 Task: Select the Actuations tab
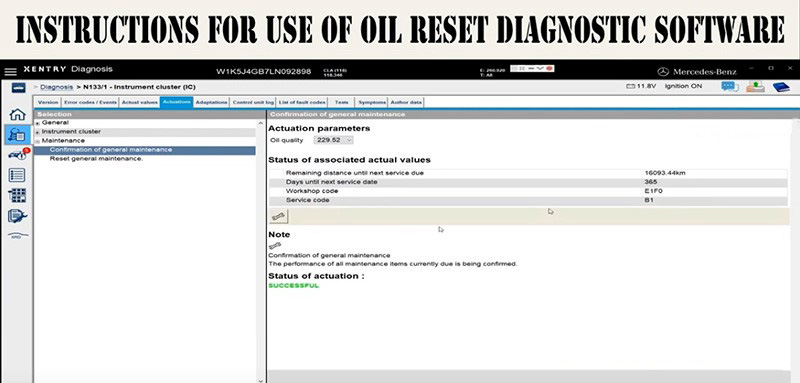point(177,103)
